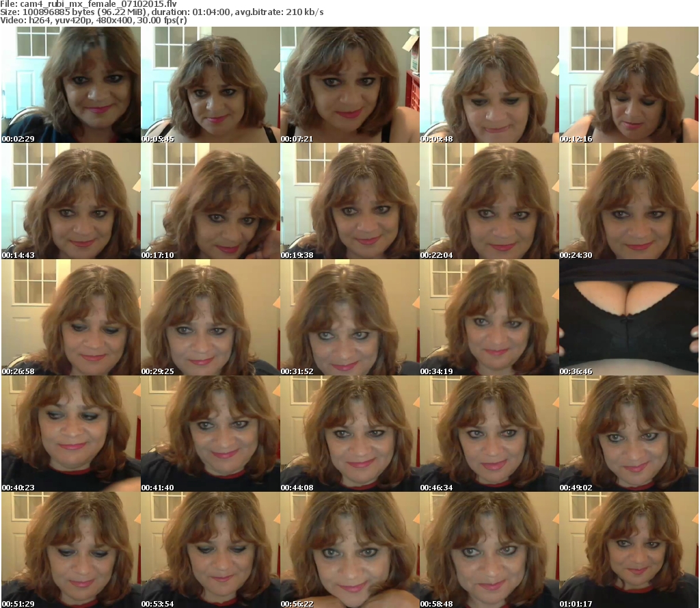Click the size text 100896885 bytes
Viewport: 700px width, 608px height.
[59, 12]
